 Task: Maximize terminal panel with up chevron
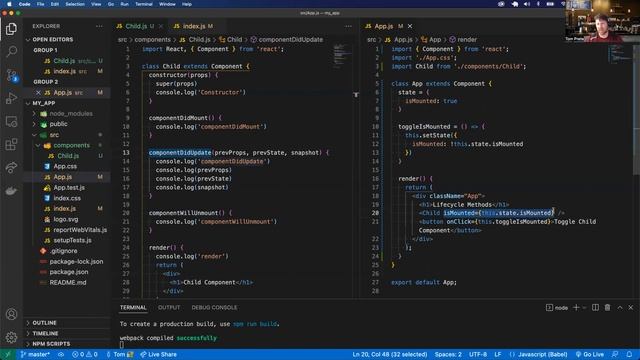pyautogui.click(x=620, y=307)
